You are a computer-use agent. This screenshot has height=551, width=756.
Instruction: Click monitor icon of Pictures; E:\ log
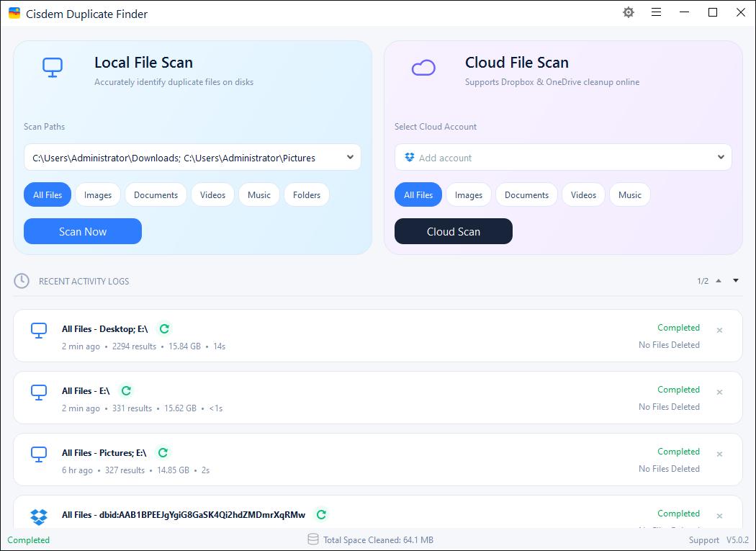tap(39, 454)
